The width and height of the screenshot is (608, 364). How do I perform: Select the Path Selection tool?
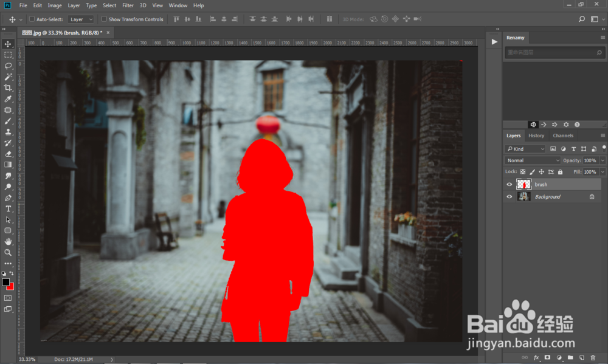(x=8, y=220)
